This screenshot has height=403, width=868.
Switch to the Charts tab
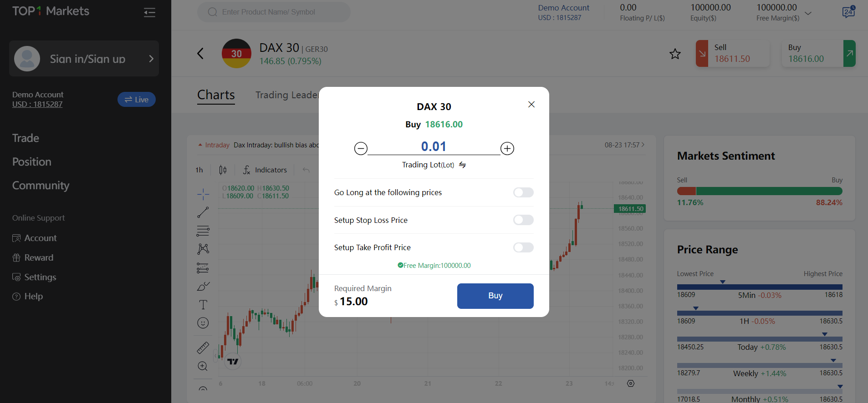click(x=216, y=95)
